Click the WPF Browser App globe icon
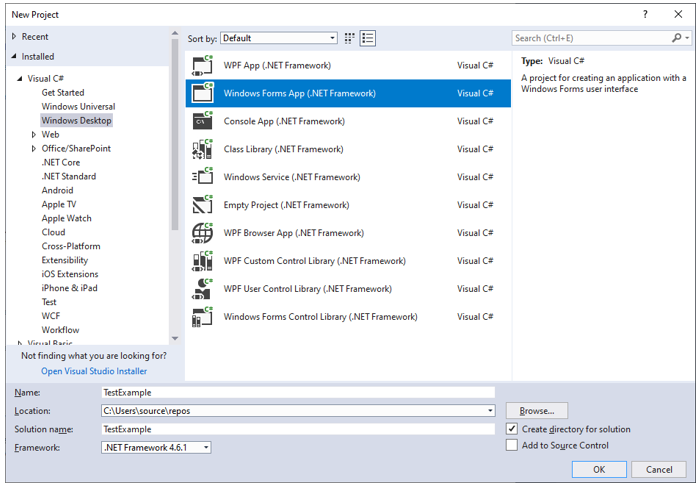Screen dimensions: 699x489 coord(202,233)
